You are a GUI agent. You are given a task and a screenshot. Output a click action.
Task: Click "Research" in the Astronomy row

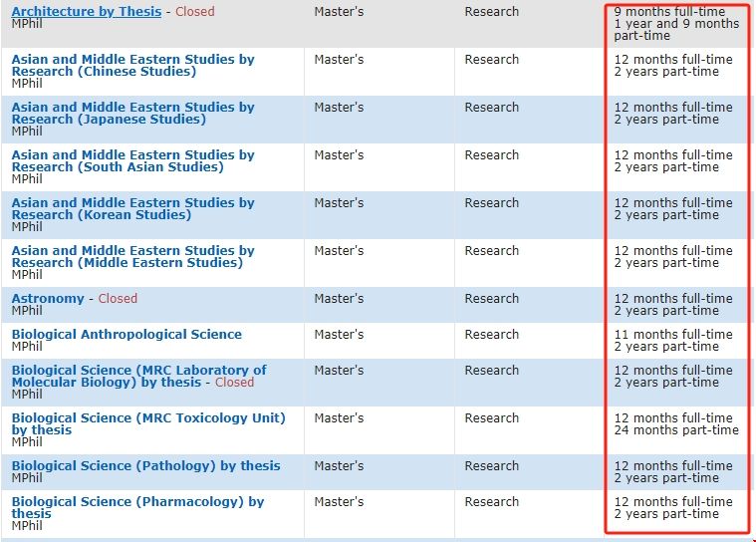[491, 299]
